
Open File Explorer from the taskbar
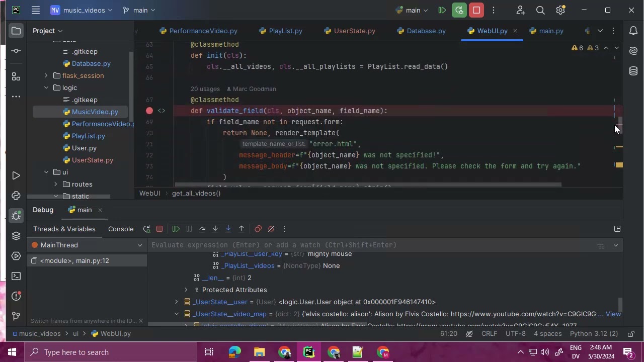coord(260,352)
